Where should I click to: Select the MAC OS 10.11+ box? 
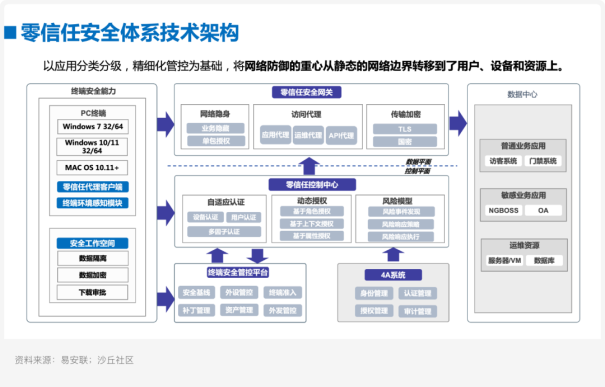[92, 167]
